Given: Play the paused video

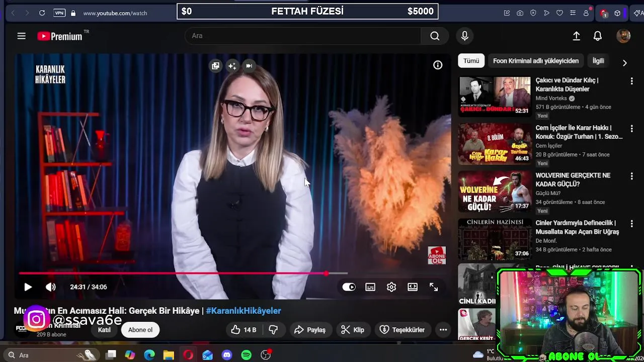Looking at the screenshot, I should coord(28,287).
